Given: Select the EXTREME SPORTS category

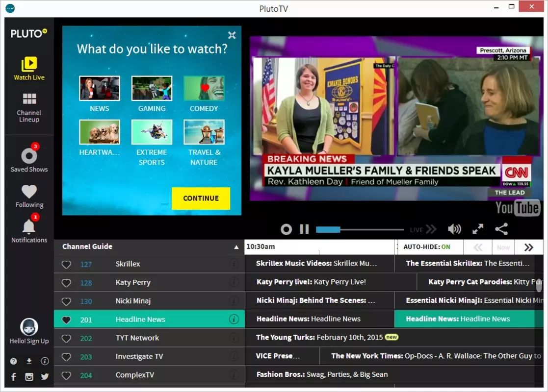Looking at the screenshot, I should pyautogui.click(x=152, y=132).
